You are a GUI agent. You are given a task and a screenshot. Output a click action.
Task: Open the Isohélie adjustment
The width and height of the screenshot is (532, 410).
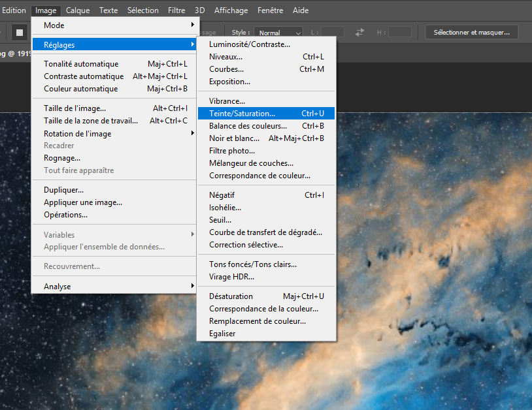click(x=267, y=208)
